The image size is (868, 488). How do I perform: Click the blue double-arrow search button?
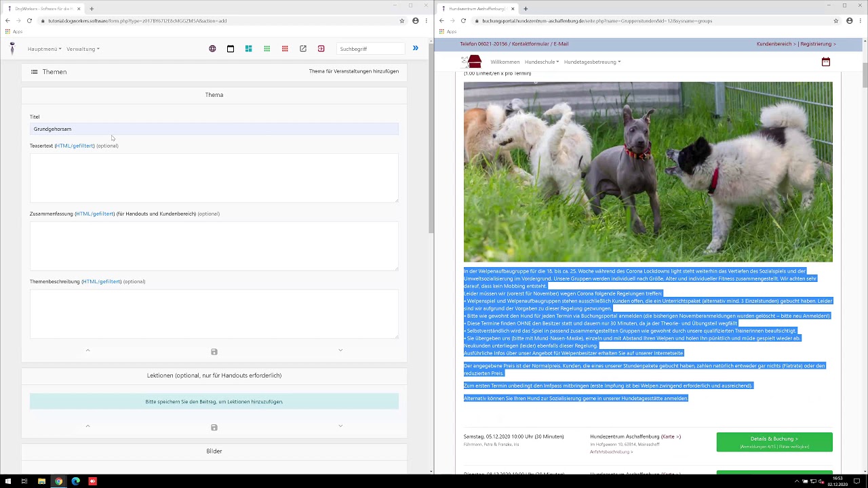click(x=416, y=48)
